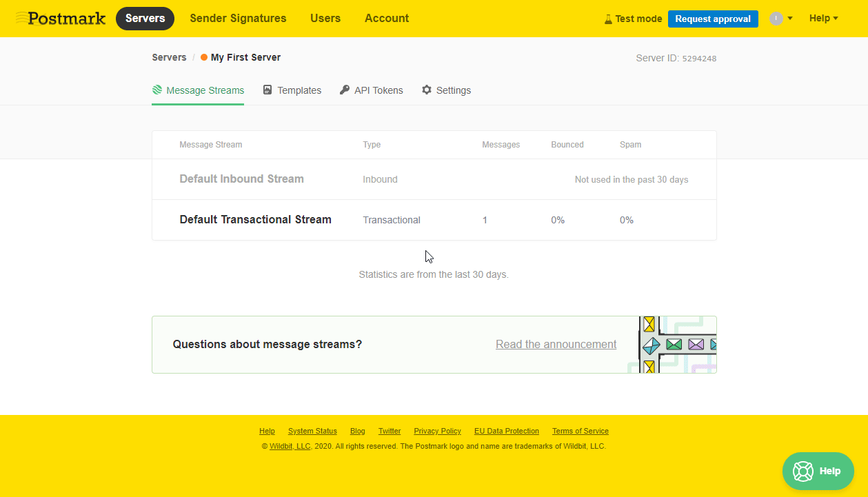868x497 pixels.
Task: Open the EU Data Protection link
Action: click(507, 432)
